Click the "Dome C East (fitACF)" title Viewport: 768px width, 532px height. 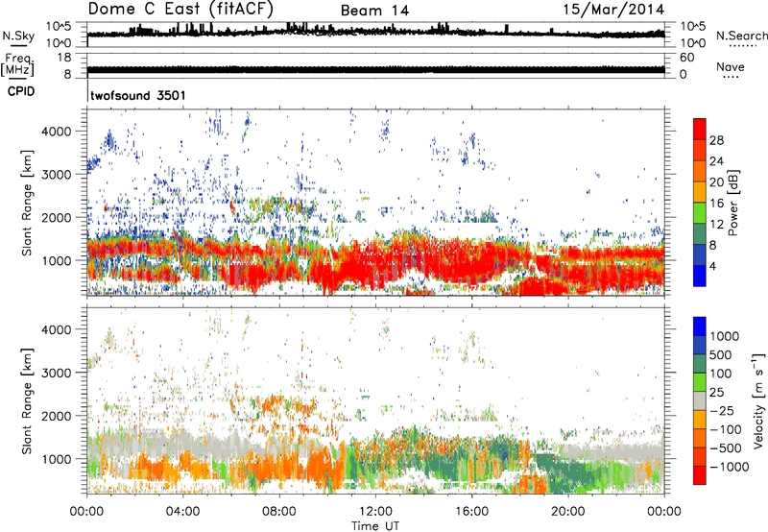pos(180,9)
